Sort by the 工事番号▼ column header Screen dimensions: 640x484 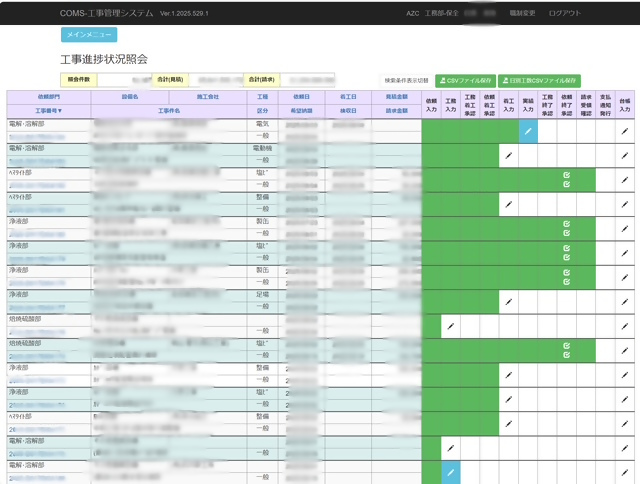click(48, 110)
